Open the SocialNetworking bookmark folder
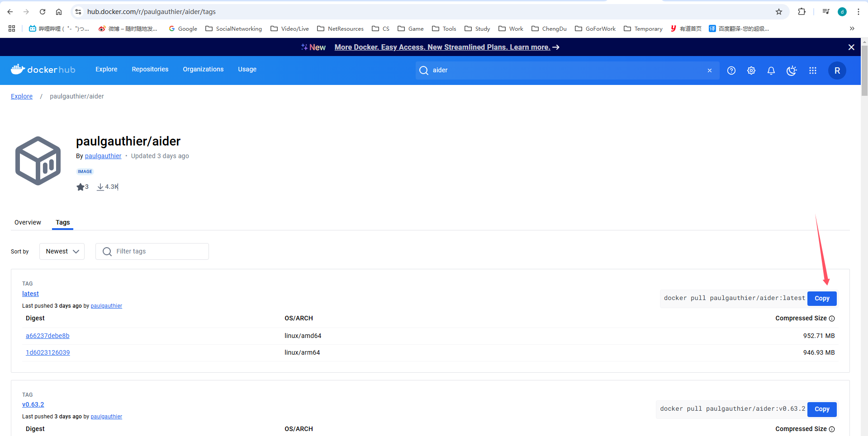The height and width of the screenshot is (436, 868). pos(233,28)
